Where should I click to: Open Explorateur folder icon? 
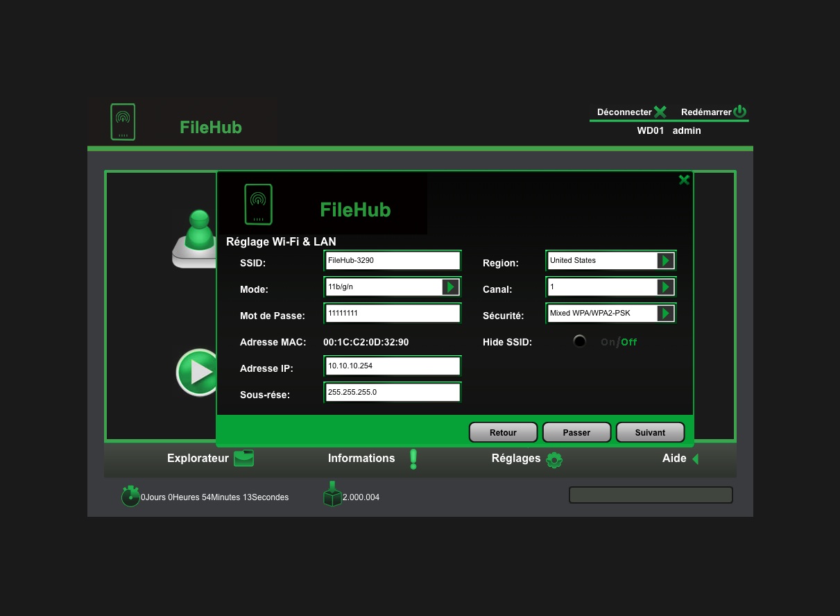[x=243, y=459]
